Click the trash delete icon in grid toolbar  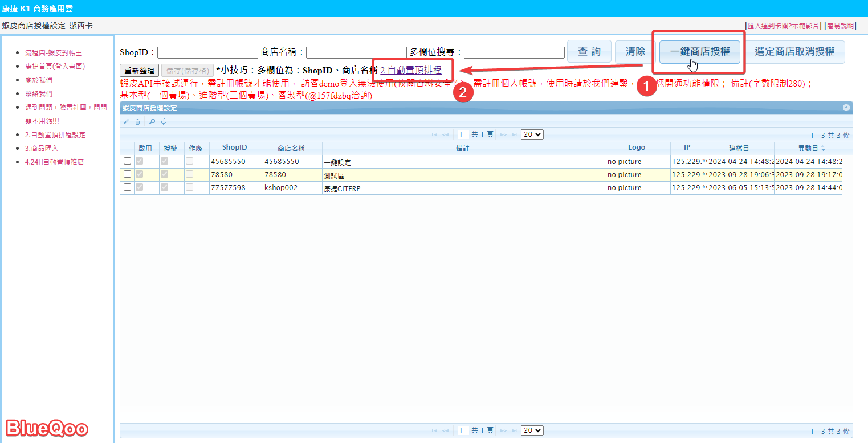click(137, 121)
